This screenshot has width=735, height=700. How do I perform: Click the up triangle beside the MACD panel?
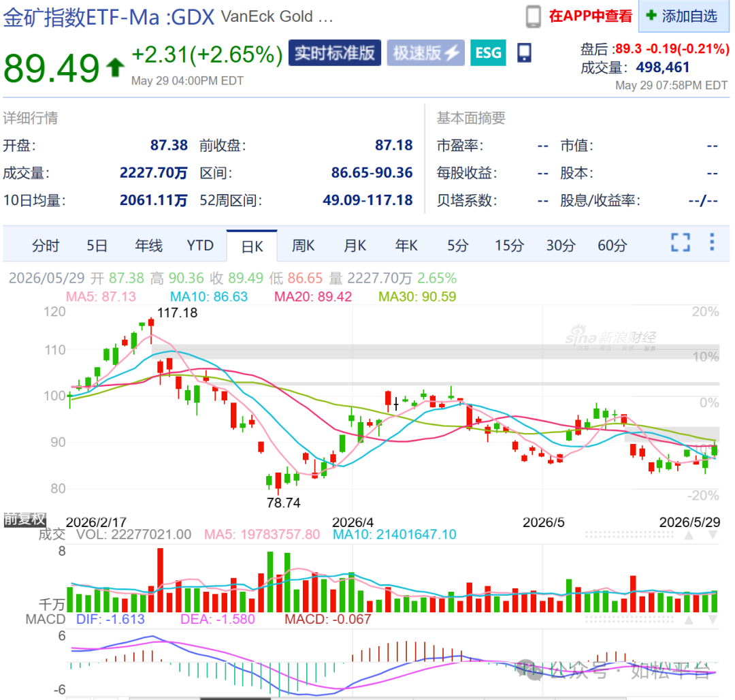pos(689,620)
